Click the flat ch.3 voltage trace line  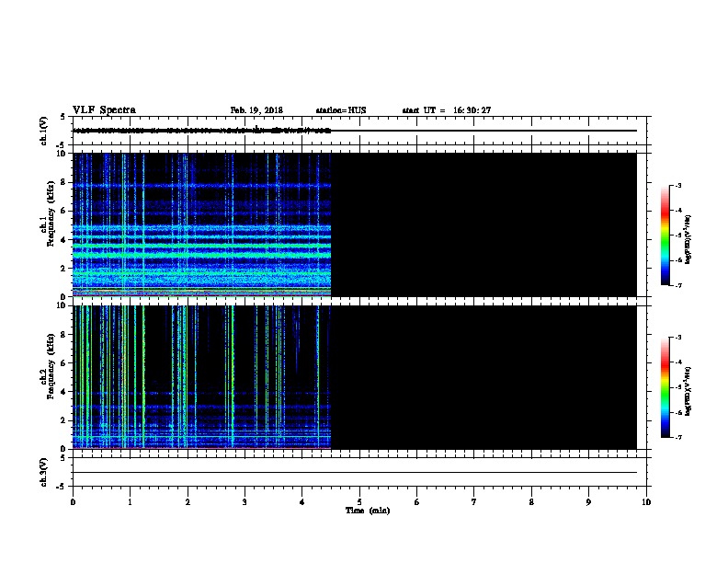355,473
